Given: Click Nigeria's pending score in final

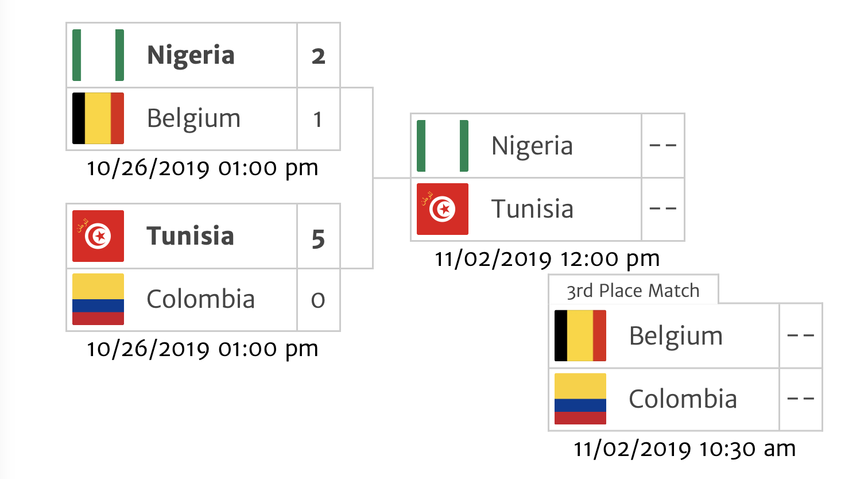Looking at the screenshot, I should 663,146.
